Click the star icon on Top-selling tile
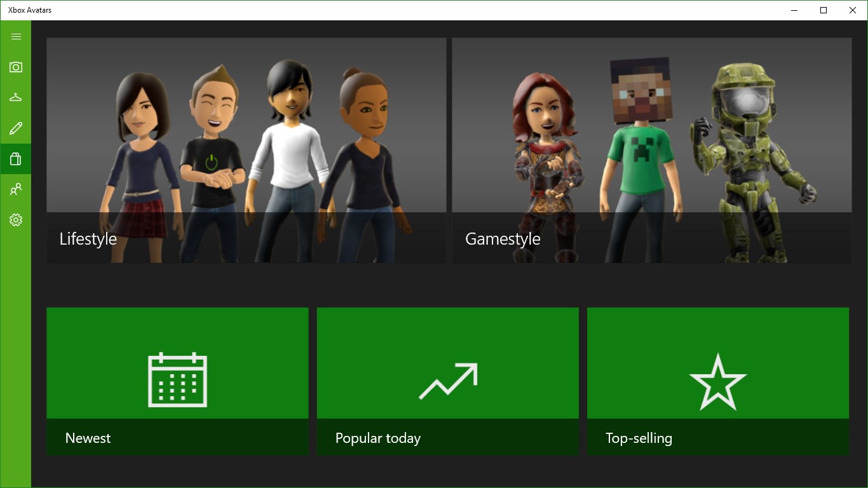The image size is (868, 488). (x=717, y=380)
